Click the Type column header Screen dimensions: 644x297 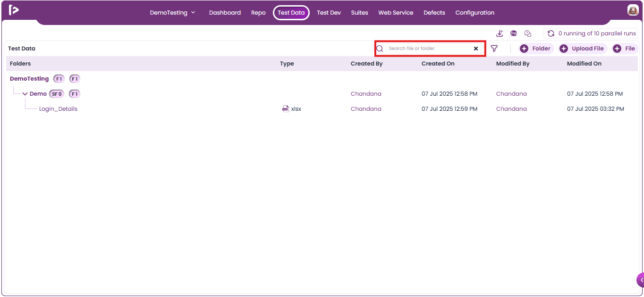point(287,64)
